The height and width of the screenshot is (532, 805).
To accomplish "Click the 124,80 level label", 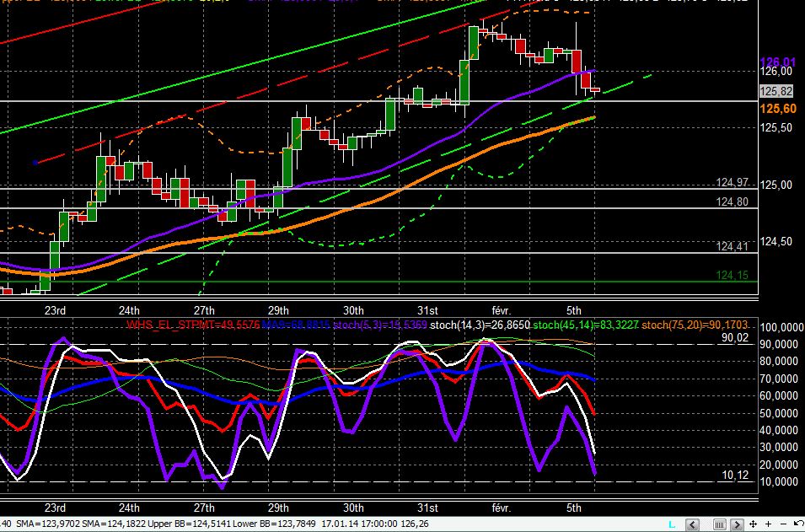I will (x=733, y=202).
